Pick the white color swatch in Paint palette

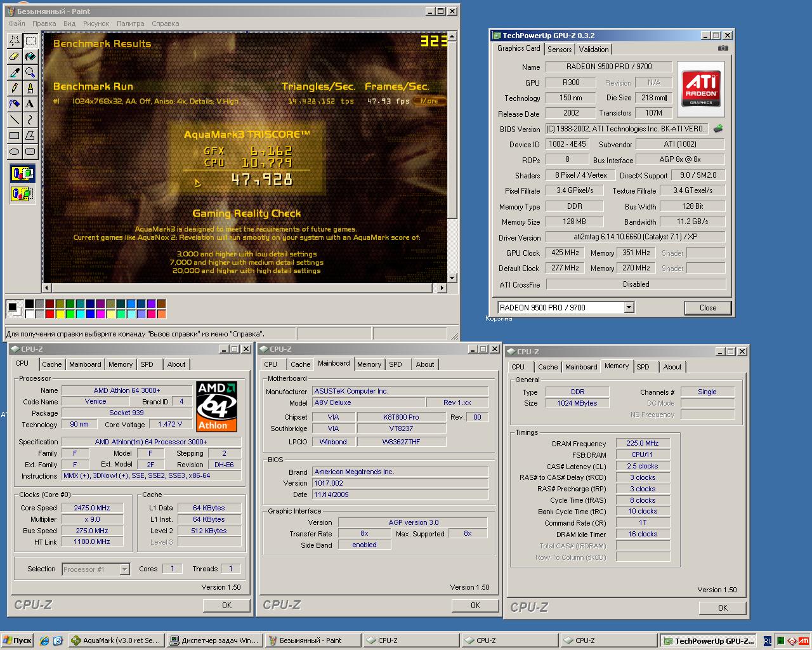point(29,314)
